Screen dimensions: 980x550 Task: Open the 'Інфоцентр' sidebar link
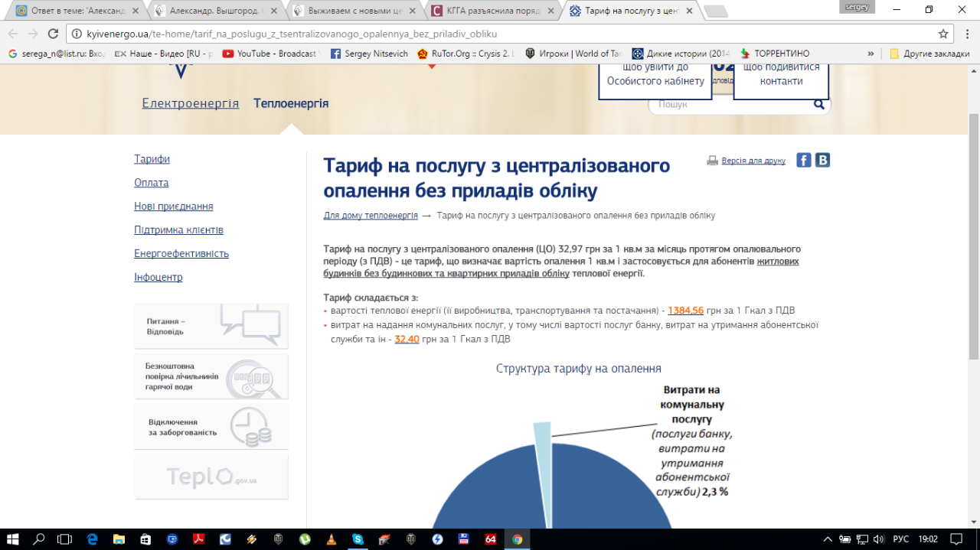pyautogui.click(x=158, y=278)
